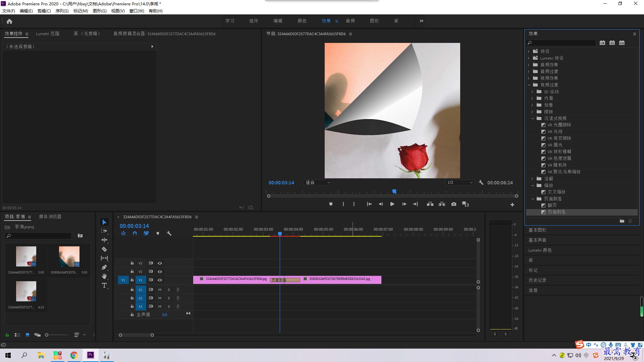Screen dimensions: 644x362
Task: Expand the 溶解 folder
Action: 532,179
